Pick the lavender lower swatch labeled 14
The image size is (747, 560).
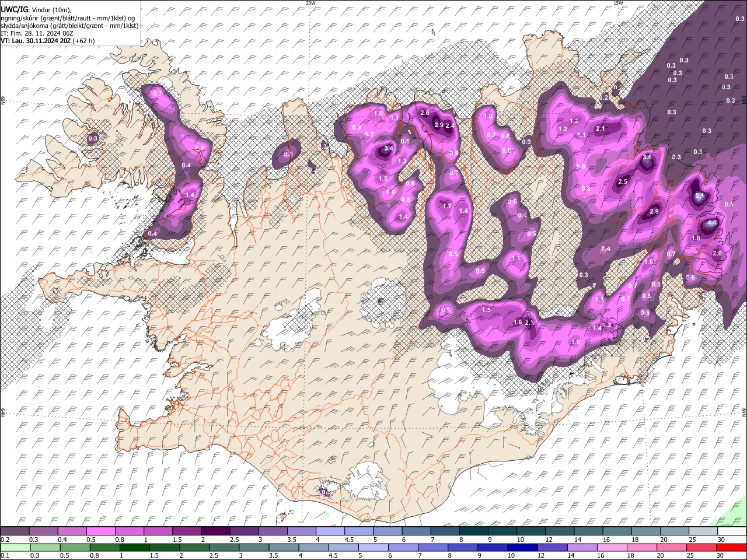tap(582, 547)
